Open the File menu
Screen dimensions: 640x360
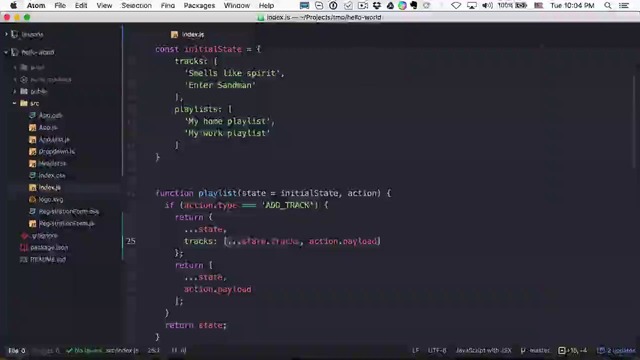[60, 5]
